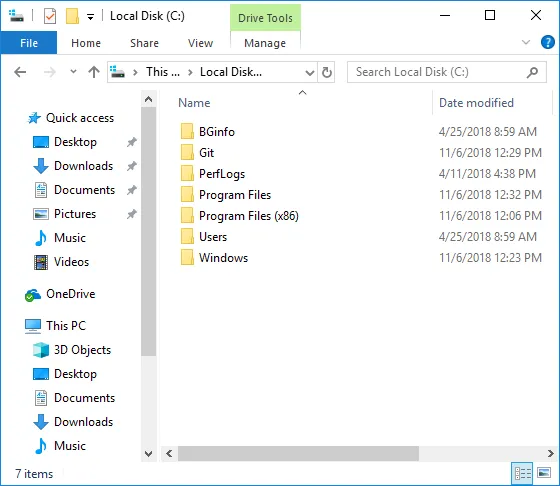
Task: Click the pin icon next to Desktop
Action: pos(132,142)
